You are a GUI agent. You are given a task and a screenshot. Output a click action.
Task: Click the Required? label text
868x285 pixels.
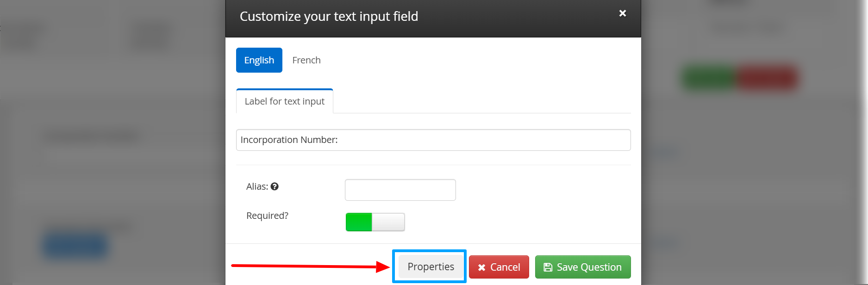coord(267,216)
